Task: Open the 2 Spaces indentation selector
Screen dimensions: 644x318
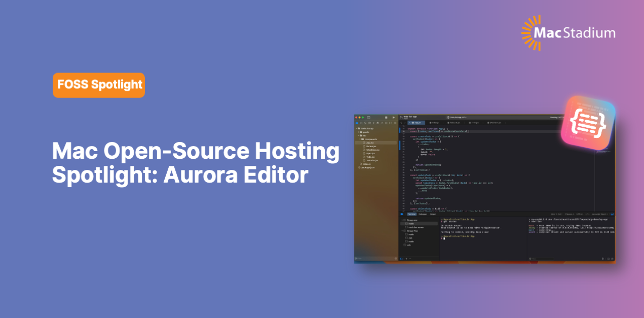Action: click(570, 214)
